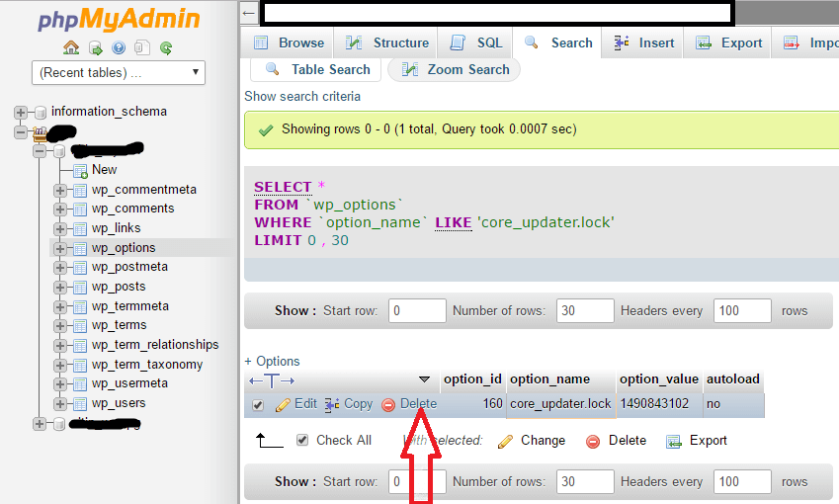Open the phpMyAdmin documentation help icon

click(x=119, y=48)
